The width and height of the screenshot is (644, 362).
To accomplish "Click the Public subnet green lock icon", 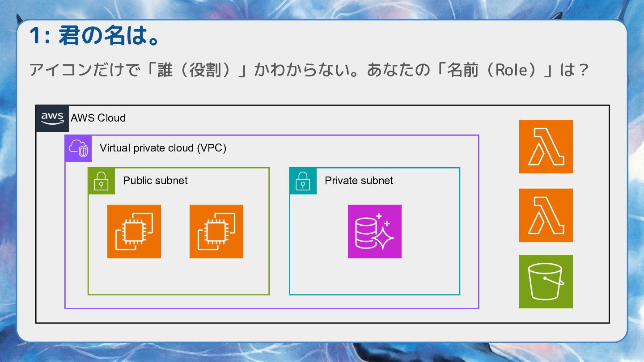I will coord(101,181).
